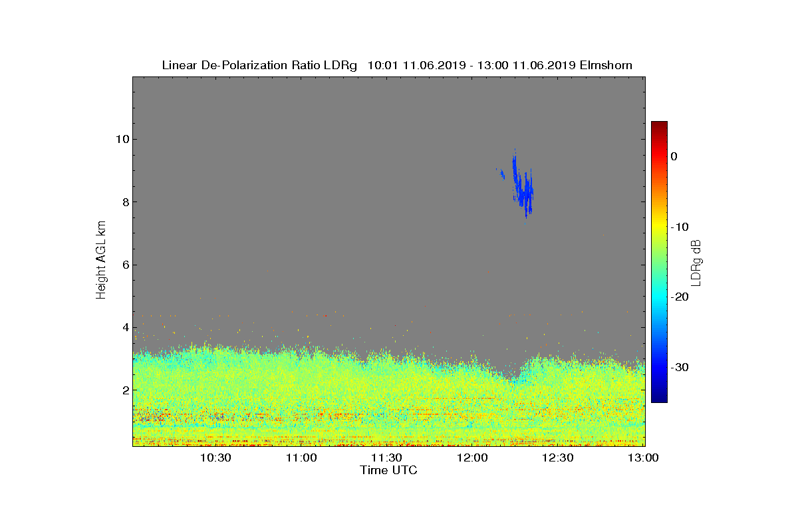Click the colorbar value -30
The height and width of the screenshot is (532, 798).
coord(680,367)
